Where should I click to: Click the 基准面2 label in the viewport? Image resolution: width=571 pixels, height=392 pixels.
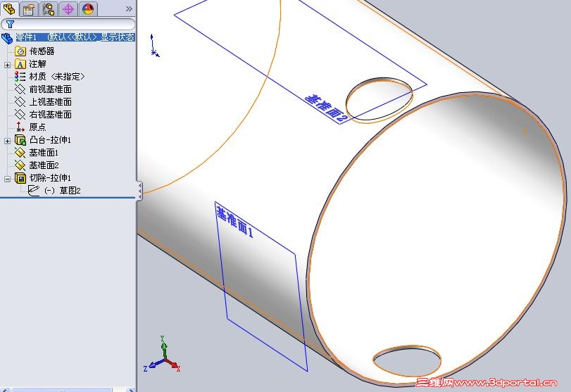click(325, 108)
